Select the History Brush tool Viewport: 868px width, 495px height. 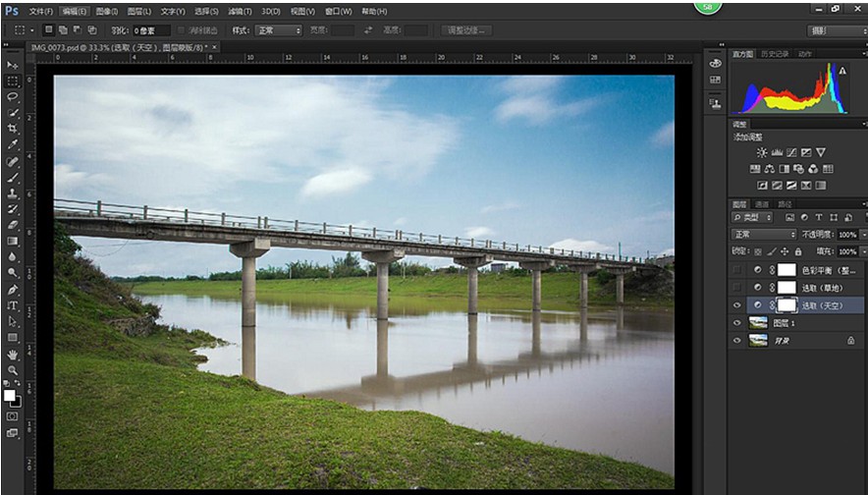[12, 209]
